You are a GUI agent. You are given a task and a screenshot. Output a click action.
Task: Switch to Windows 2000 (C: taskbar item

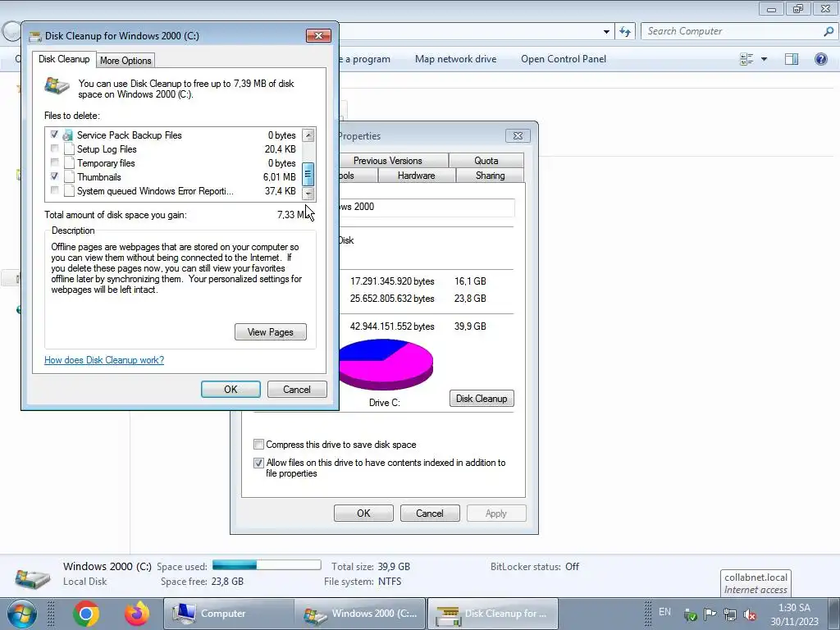360,614
